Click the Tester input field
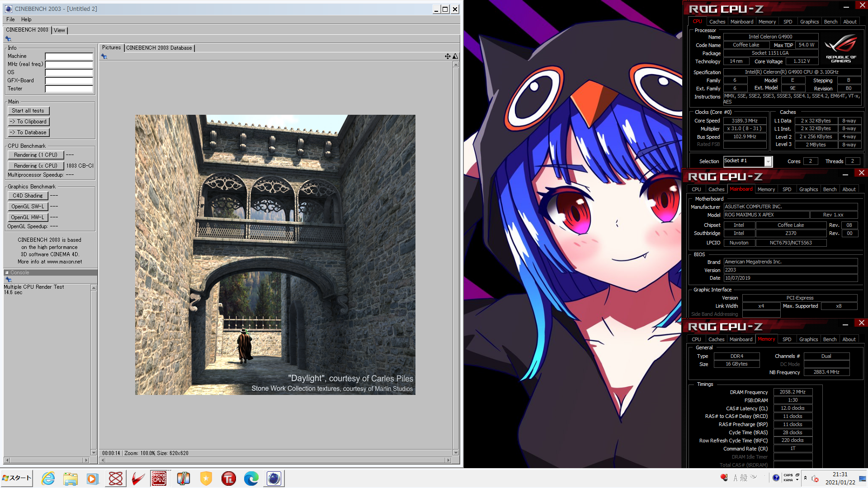This screenshot has height=488, width=868. tap(69, 89)
